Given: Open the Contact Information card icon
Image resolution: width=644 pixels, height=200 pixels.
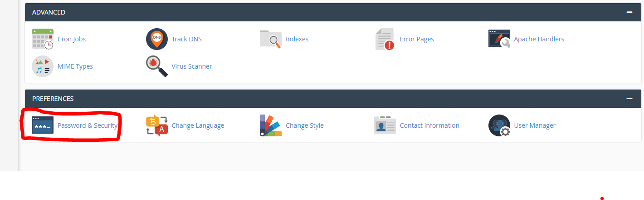Looking at the screenshot, I should 385,125.
